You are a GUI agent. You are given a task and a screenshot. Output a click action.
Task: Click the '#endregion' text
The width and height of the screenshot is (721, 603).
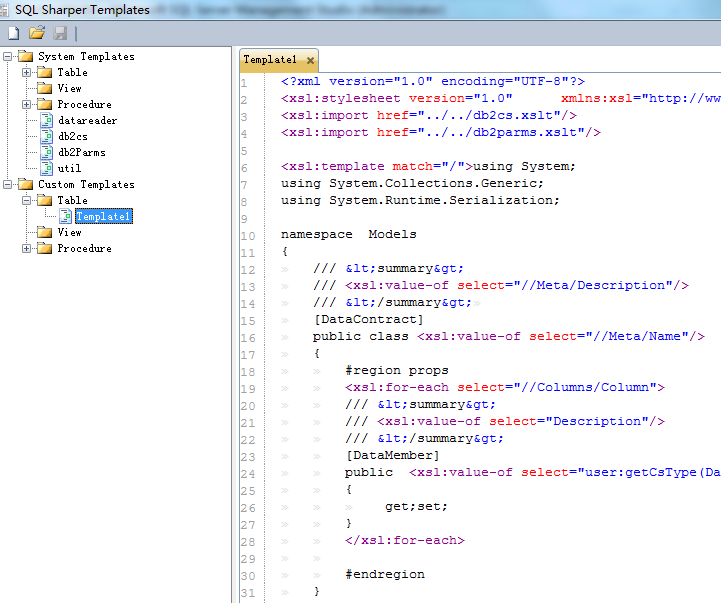(385, 575)
